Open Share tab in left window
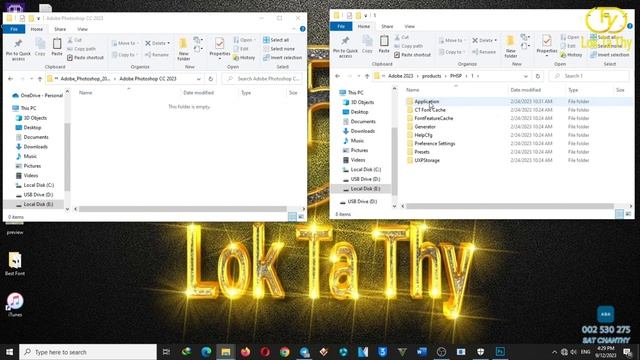 [60, 29]
